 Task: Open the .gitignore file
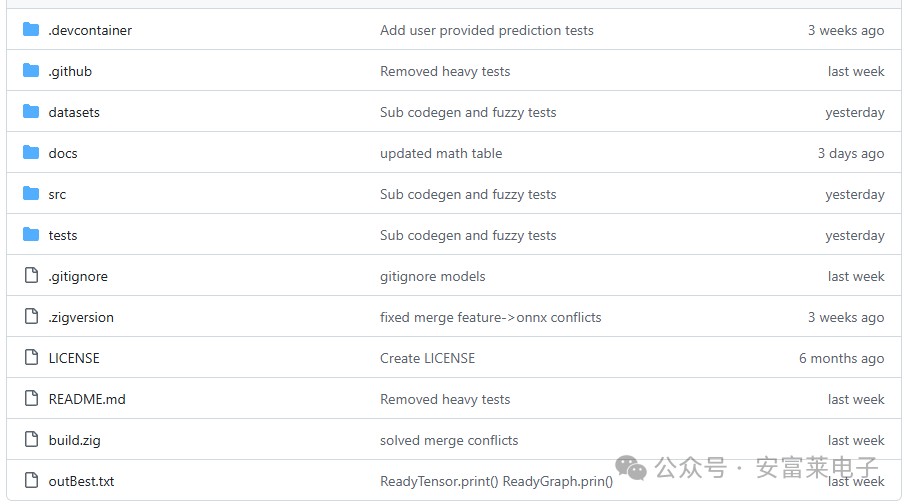[x=78, y=277]
